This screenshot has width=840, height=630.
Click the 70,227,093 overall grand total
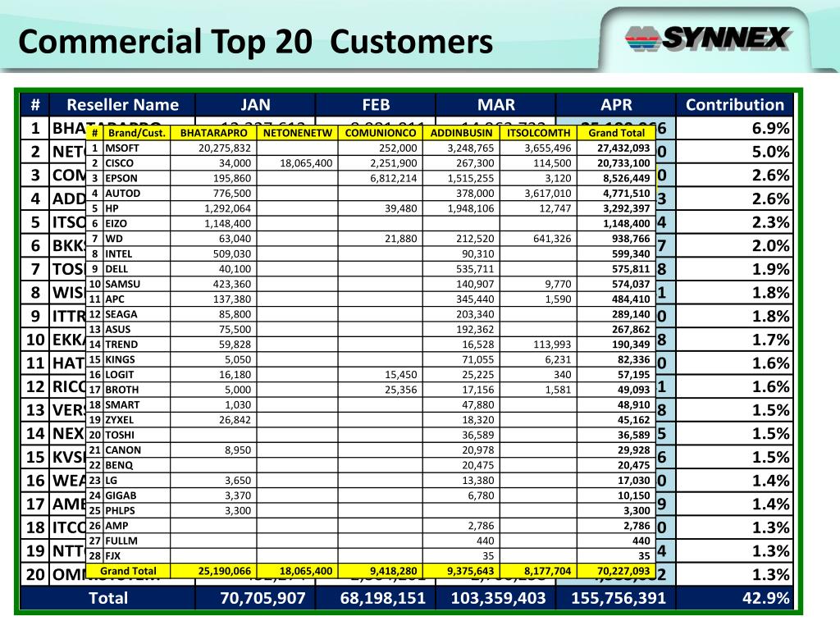[x=623, y=571]
